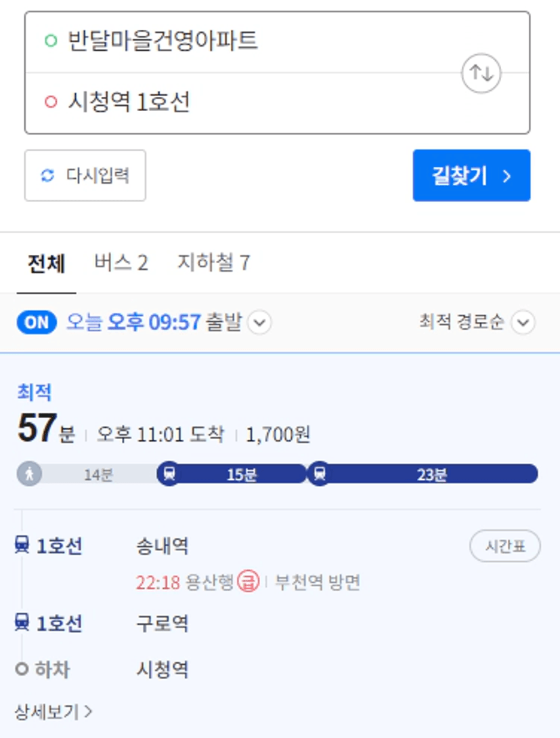Viewport: 560px width, 738px height.
Task: Swap departure and destination with arrows icon
Action: 481,73
